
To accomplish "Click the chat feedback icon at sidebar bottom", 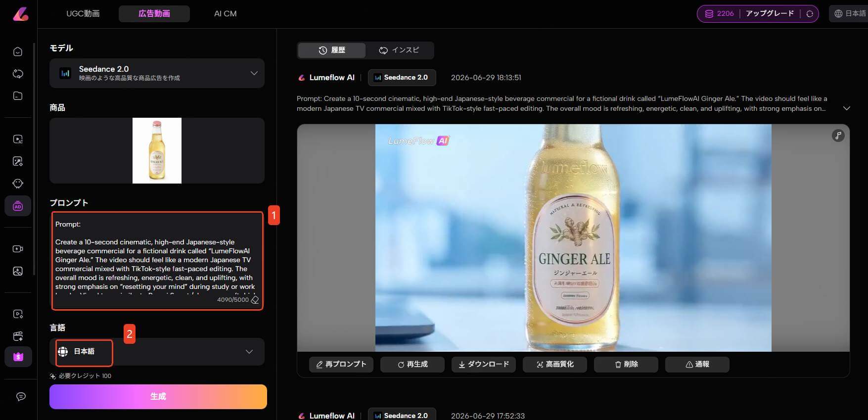I will (21, 396).
